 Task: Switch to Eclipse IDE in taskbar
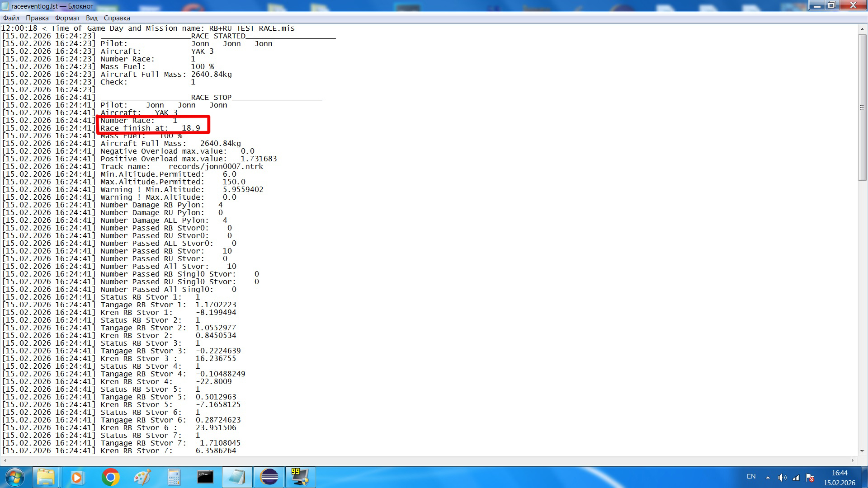(x=269, y=477)
